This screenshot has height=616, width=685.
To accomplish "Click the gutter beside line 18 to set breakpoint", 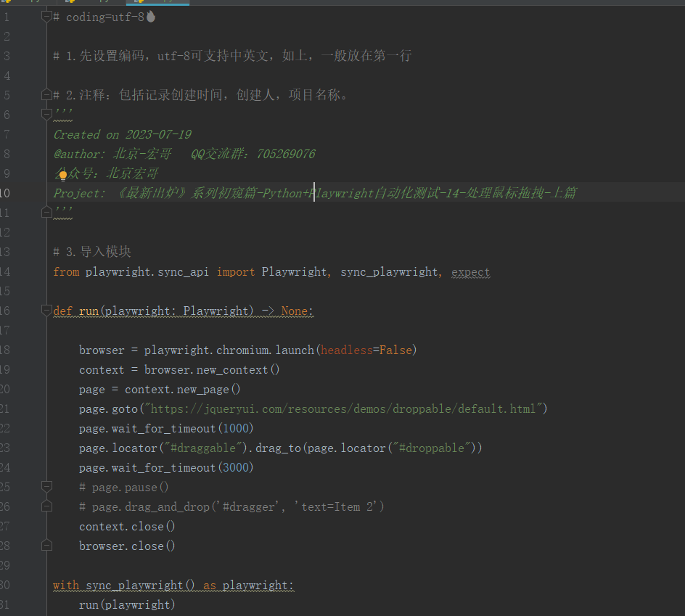I will tap(29, 349).
